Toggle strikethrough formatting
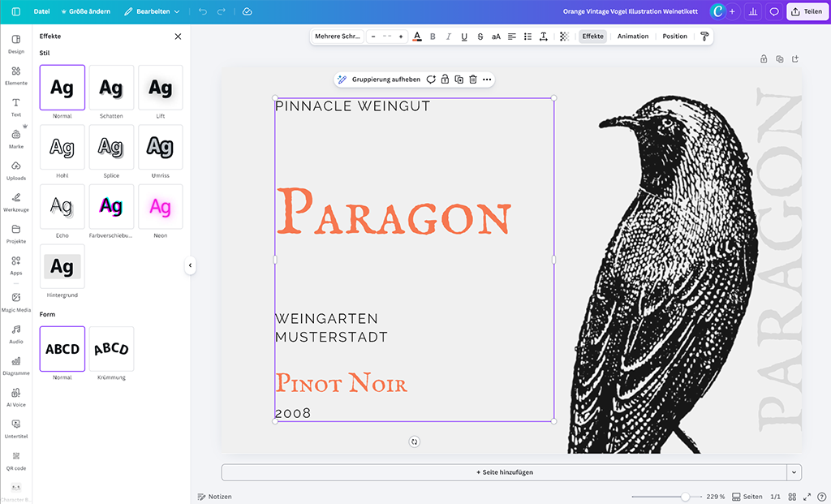The width and height of the screenshot is (831, 504). 480,36
